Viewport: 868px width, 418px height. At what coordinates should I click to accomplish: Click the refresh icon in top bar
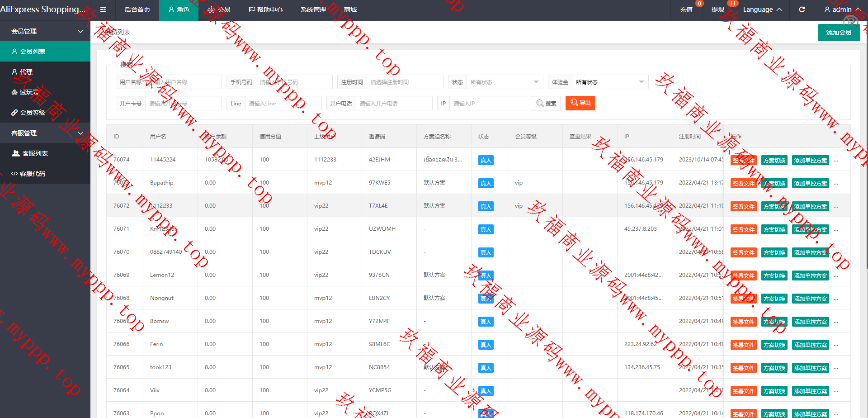pos(802,9)
